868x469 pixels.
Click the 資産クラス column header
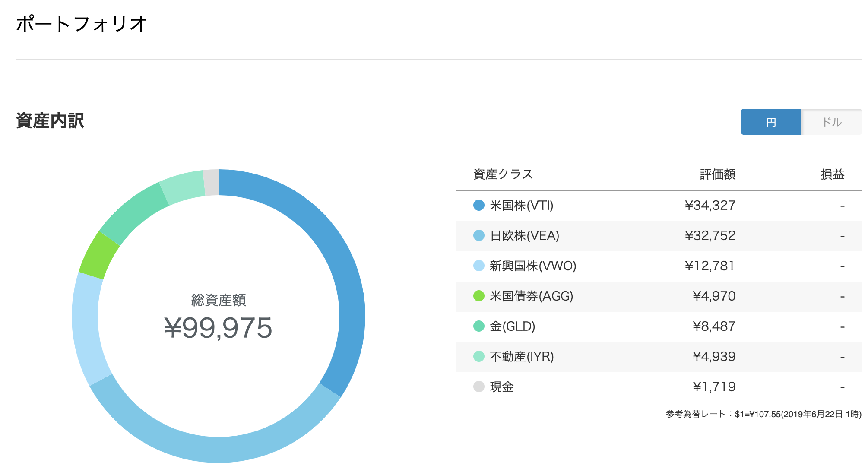coord(503,174)
